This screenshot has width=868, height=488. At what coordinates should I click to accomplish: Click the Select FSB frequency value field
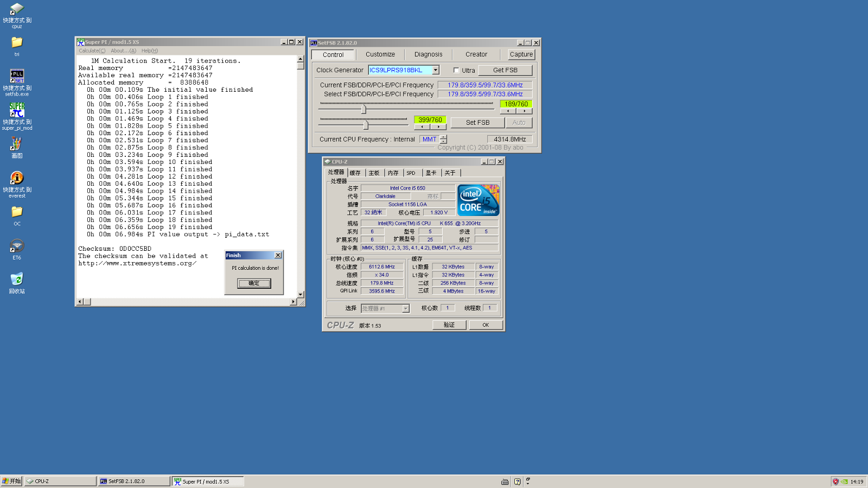(x=485, y=94)
